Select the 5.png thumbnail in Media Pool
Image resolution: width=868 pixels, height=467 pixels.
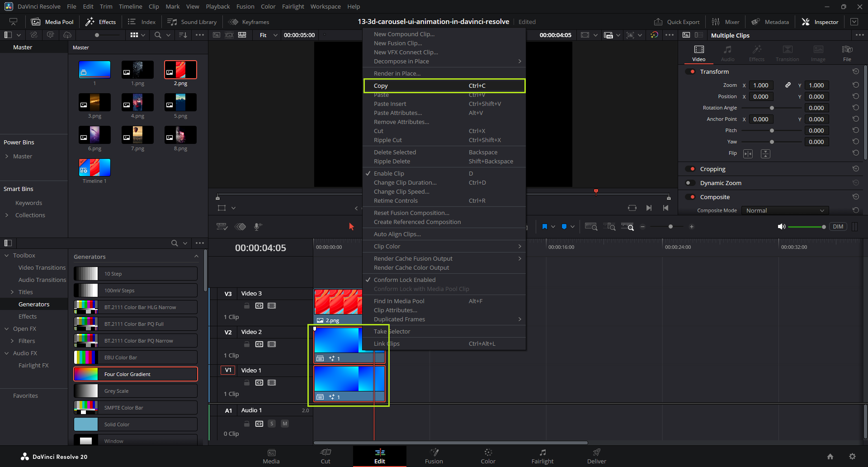pos(180,102)
